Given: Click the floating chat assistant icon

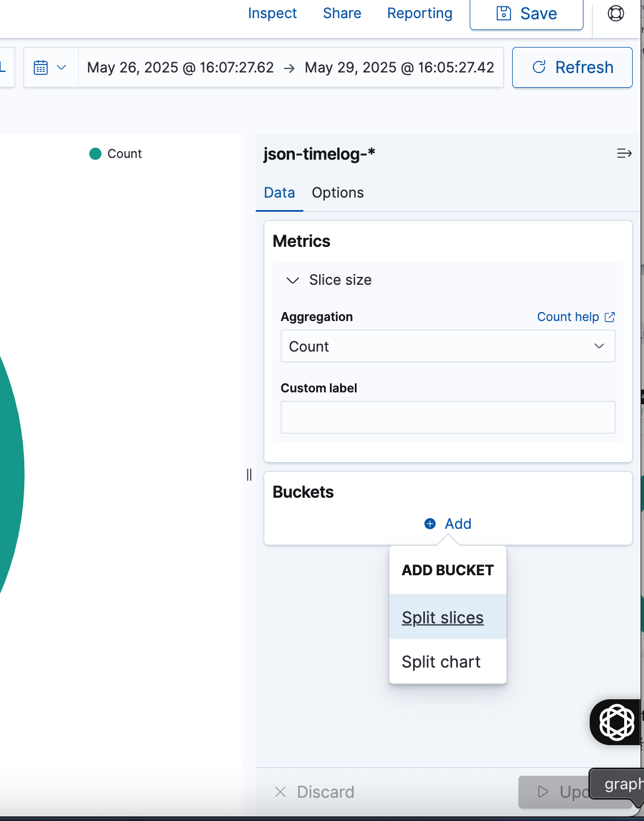Looking at the screenshot, I should click(616, 722).
